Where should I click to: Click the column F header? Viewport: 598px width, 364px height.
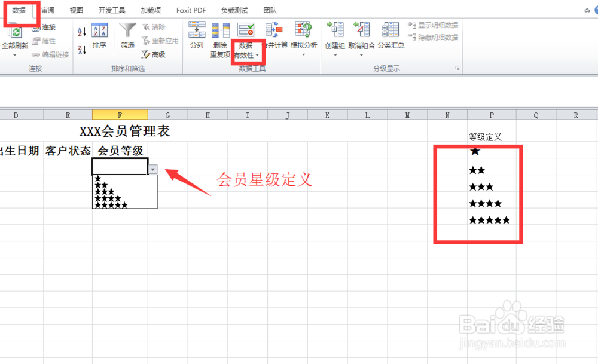[120, 114]
